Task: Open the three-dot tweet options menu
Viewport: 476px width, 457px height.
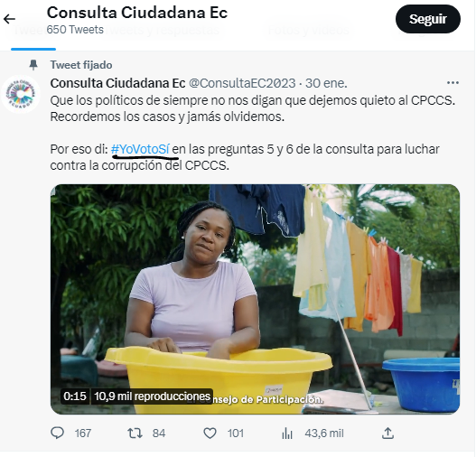Action: click(453, 83)
